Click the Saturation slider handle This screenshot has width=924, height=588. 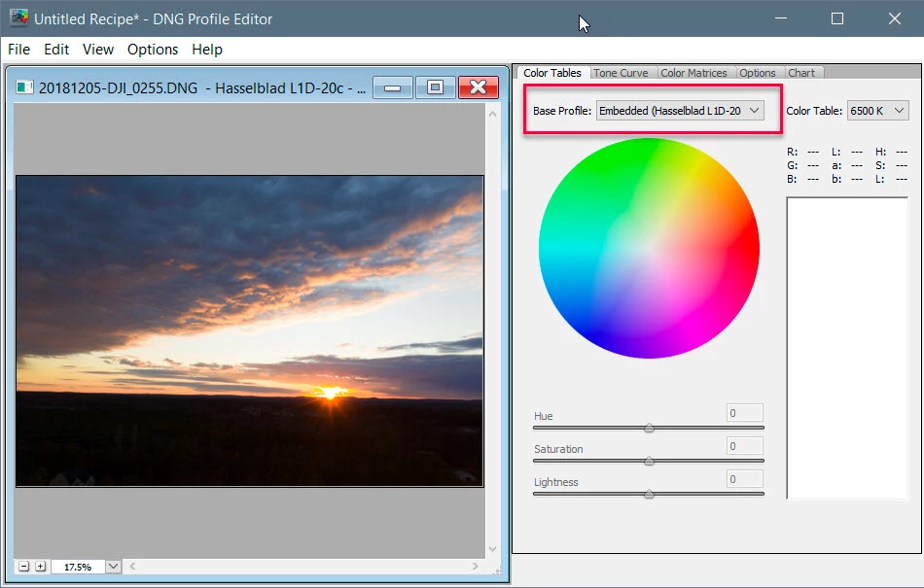click(649, 461)
